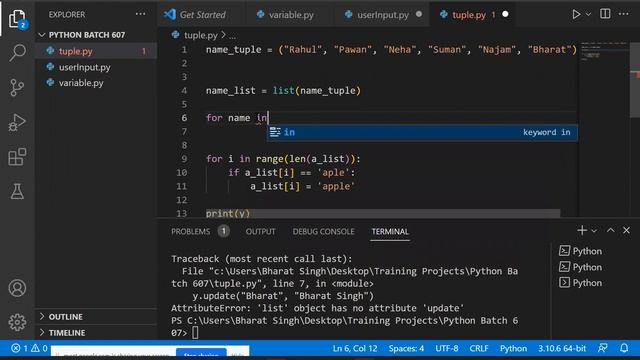The width and height of the screenshot is (640, 360).
Task: Click the feedback icon in status bar
Action: (602, 348)
